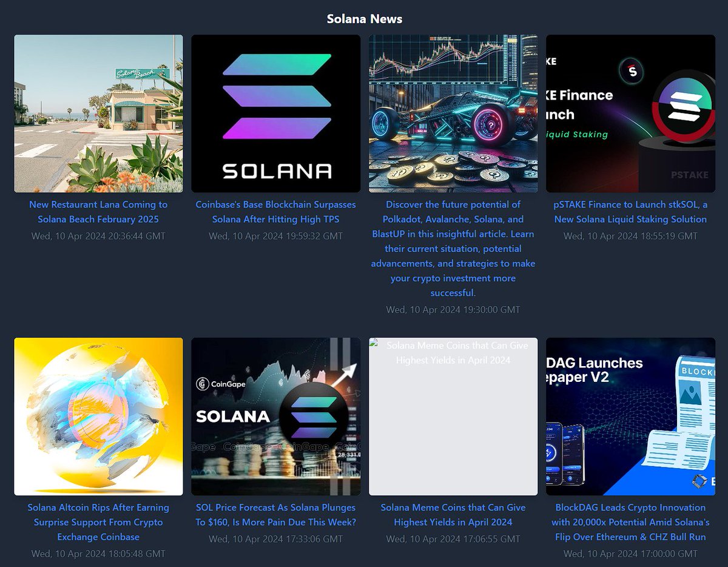Open the yellow abstract globe image
This screenshot has height=567, width=728.
click(98, 416)
